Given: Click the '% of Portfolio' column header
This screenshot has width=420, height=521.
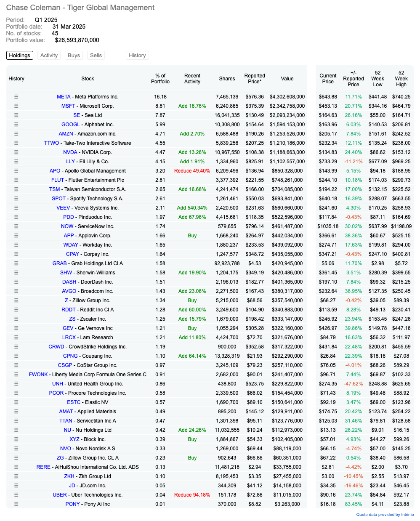Looking at the screenshot, I should [x=160, y=79].
